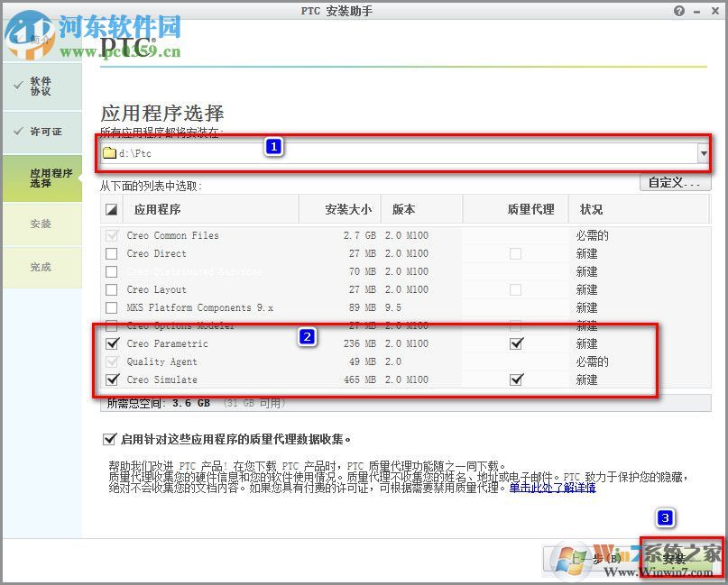Viewport: 728px width, 585px height.
Task: Open the Help question mark icon
Action: (678, 11)
